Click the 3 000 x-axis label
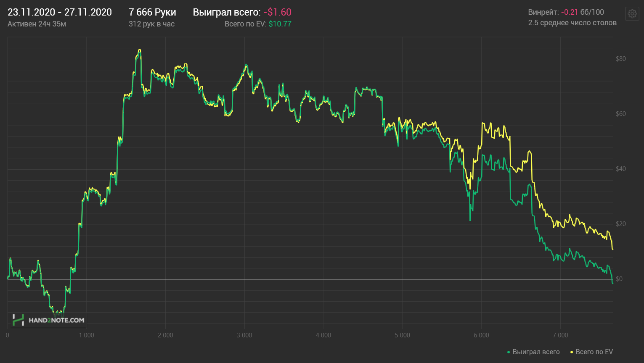This screenshot has height=363, width=644. [244, 335]
